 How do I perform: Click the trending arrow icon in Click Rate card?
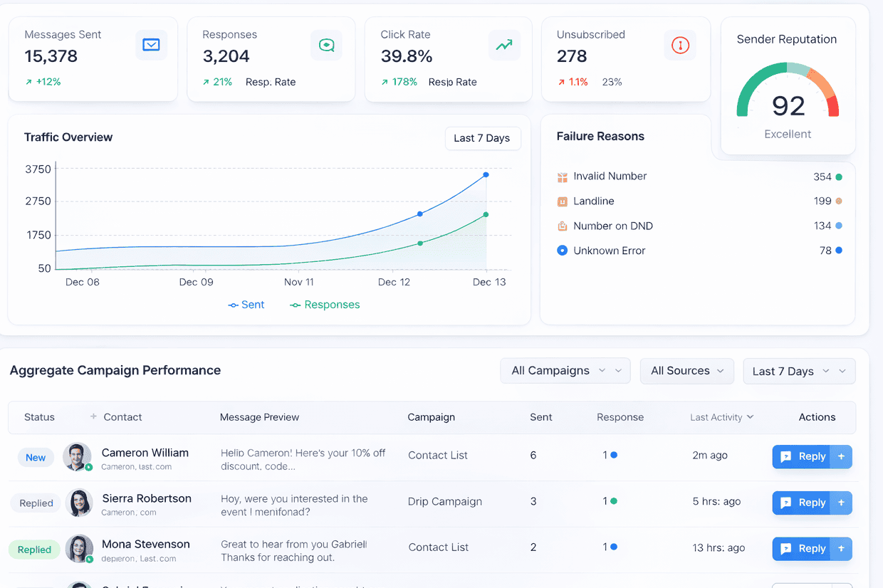point(504,45)
